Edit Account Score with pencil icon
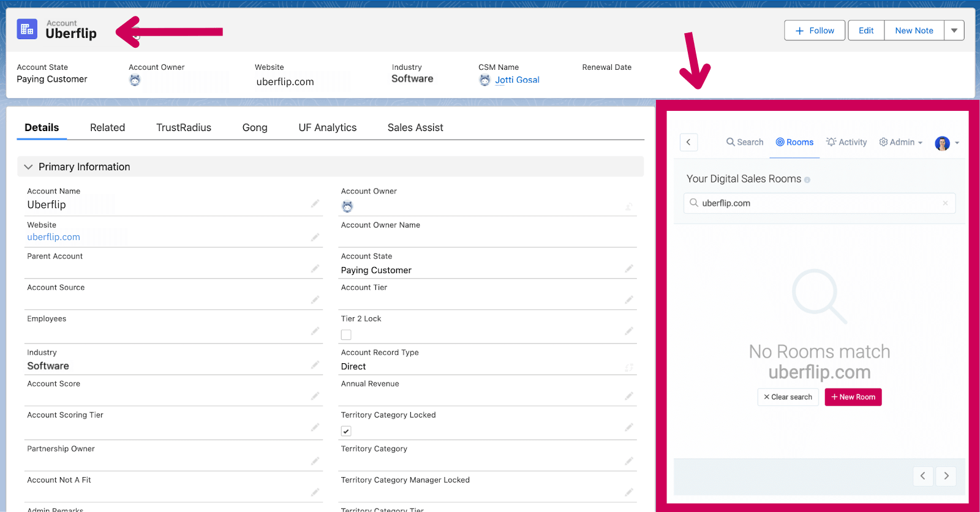The height and width of the screenshot is (512, 980). [315, 396]
